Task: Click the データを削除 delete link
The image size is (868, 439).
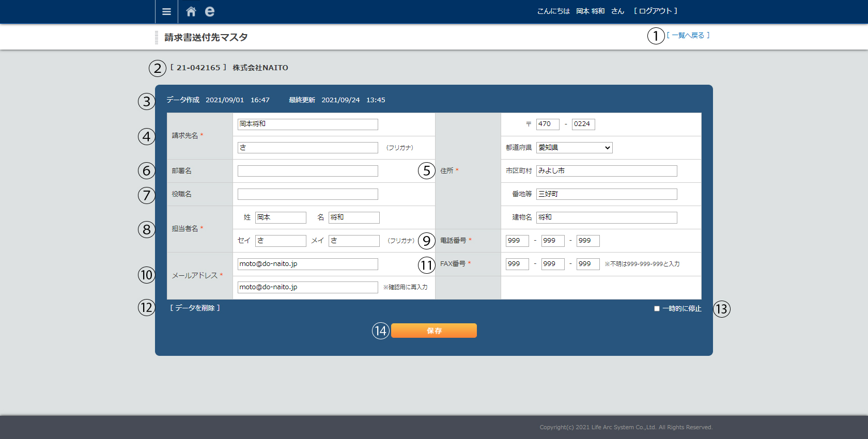Action: 195,308
